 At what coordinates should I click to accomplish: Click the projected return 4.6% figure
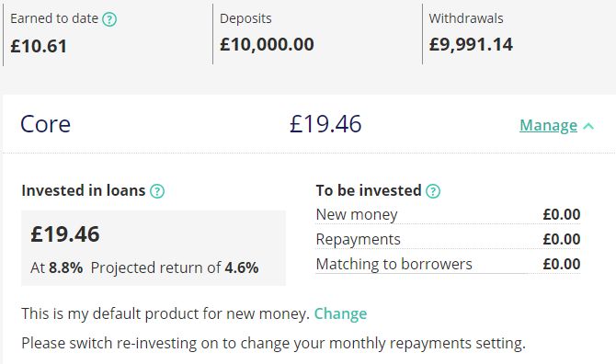tap(242, 267)
